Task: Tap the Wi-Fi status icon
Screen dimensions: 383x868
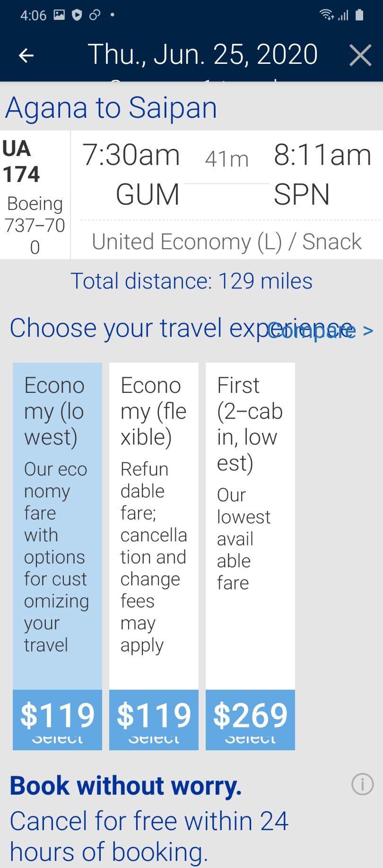Action: pyautogui.click(x=326, y=15)
